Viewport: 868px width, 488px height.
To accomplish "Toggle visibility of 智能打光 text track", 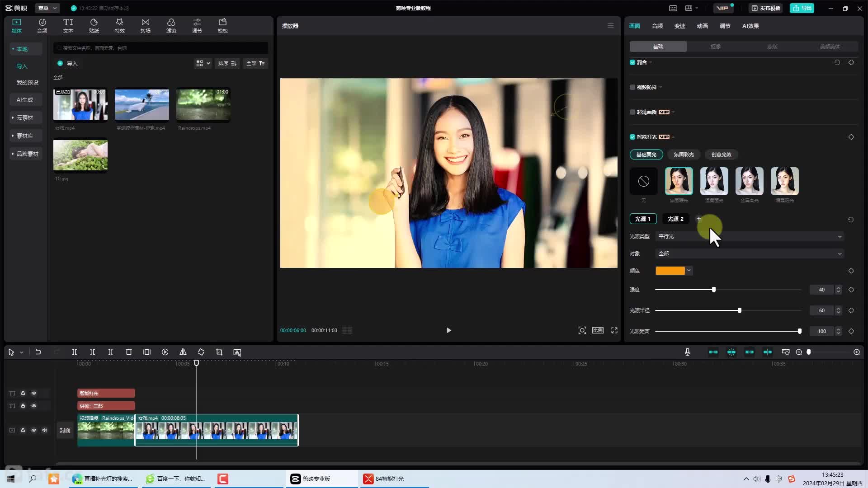I will click(34, 393).
